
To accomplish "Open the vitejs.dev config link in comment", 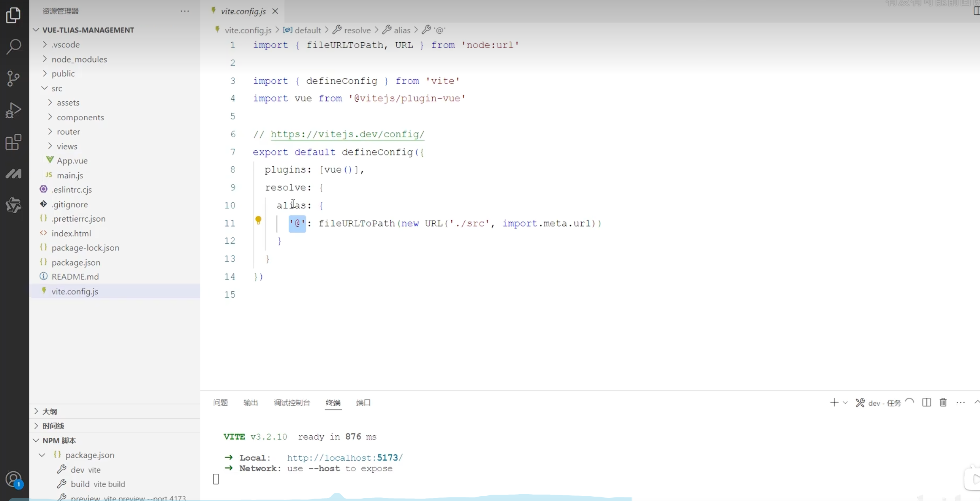I will pos(347,134).
